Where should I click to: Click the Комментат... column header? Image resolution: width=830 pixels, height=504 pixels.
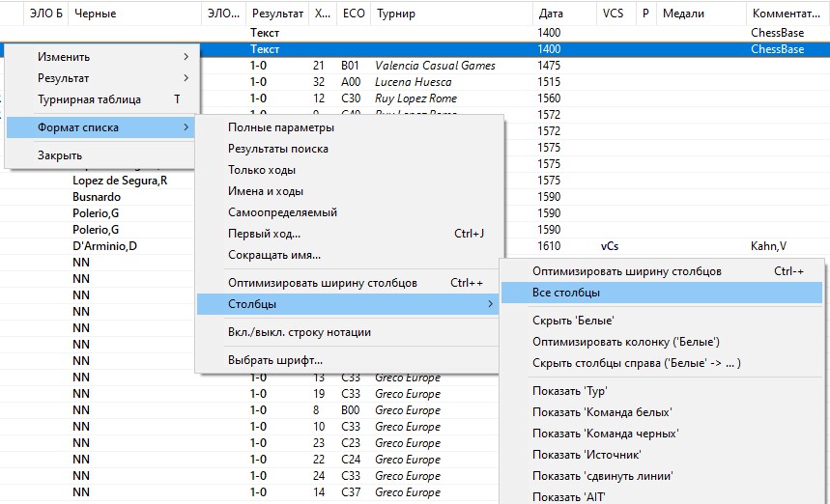(787, 14)
